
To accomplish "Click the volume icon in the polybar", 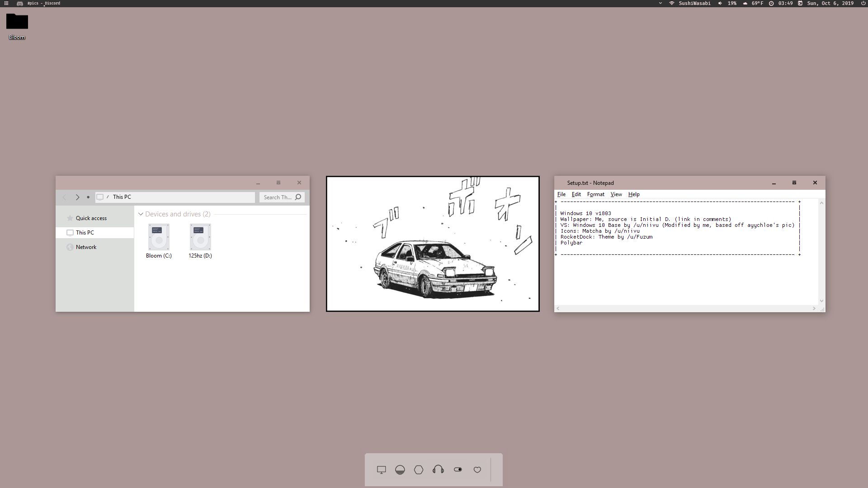I will coord(720,3).
